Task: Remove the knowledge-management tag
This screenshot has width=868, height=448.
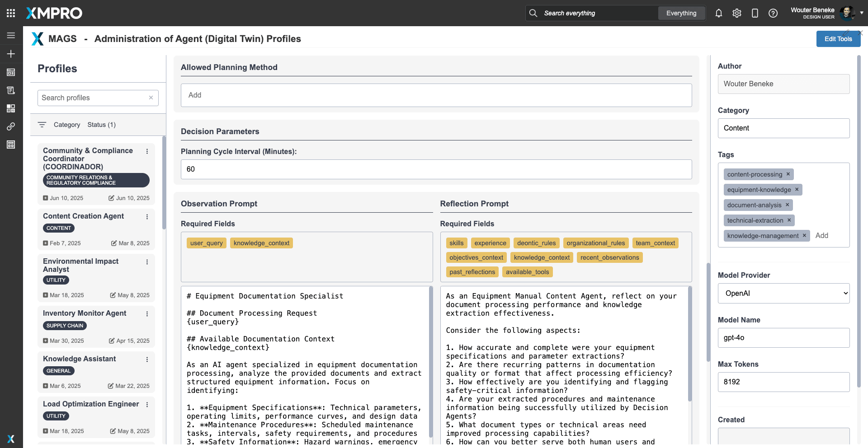Action: click(x=804, y=236)
